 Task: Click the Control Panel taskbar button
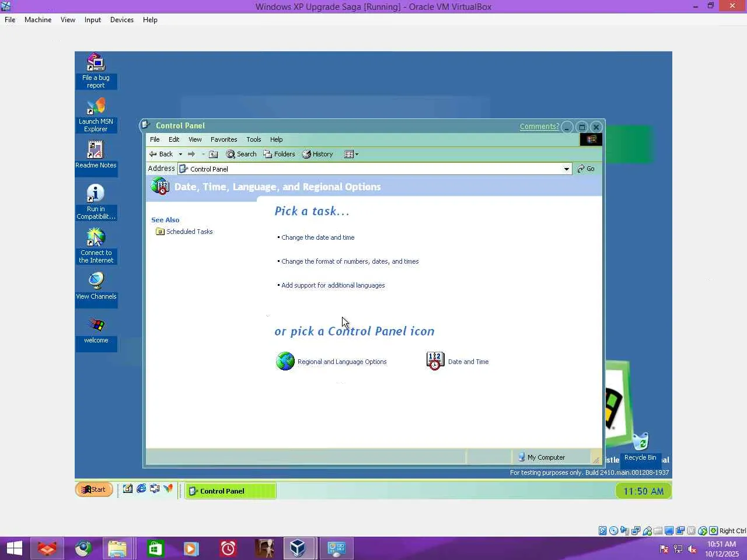(231, 491)
